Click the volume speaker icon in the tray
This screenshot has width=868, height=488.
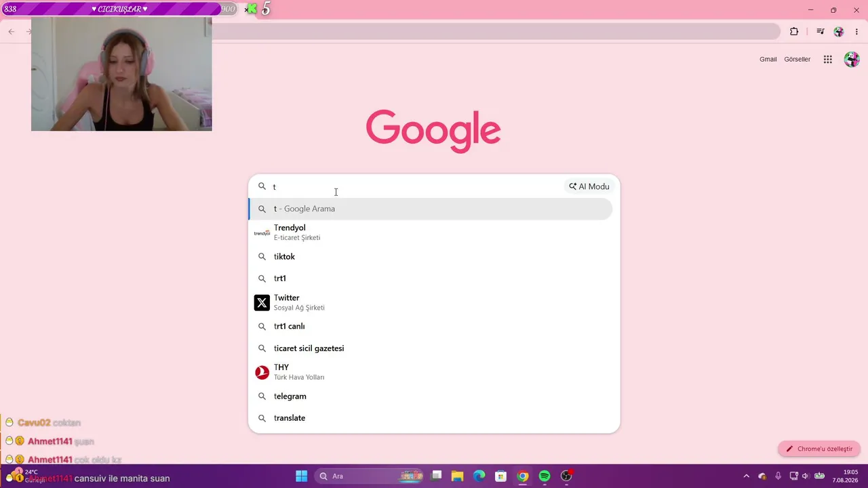pos(806,476)
